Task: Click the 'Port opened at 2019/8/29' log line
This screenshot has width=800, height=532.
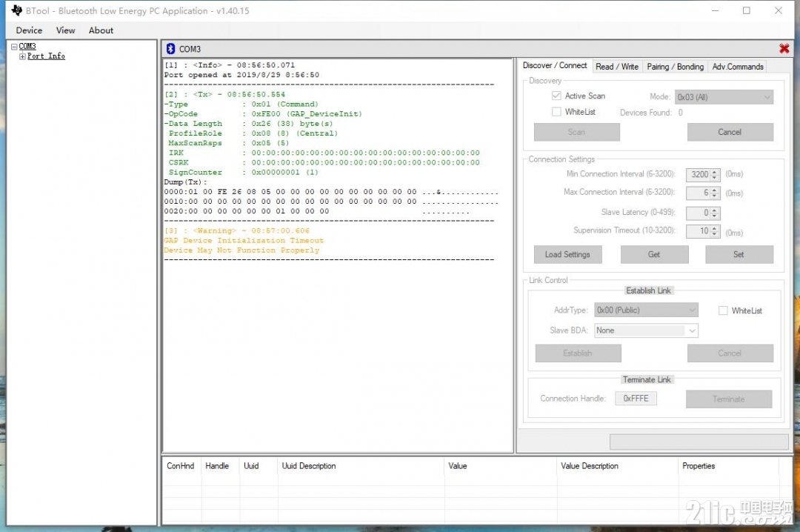Action: tap(241, 75)
